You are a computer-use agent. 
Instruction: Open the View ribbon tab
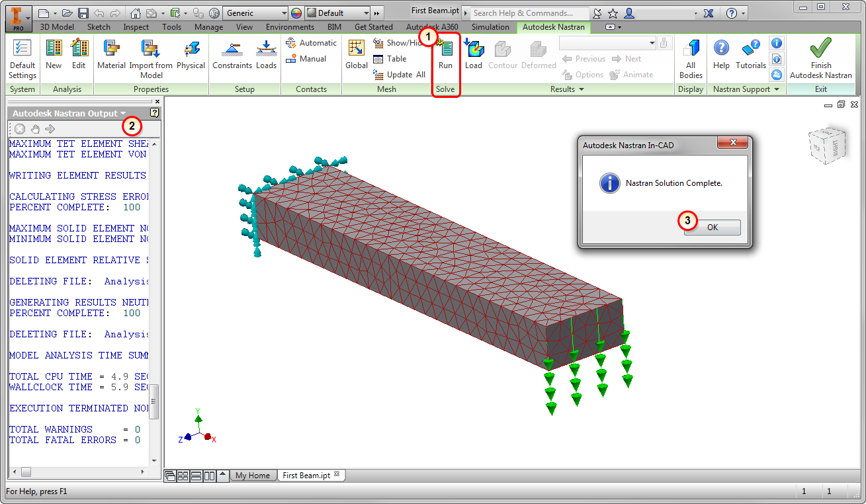(x=244, y=27)
